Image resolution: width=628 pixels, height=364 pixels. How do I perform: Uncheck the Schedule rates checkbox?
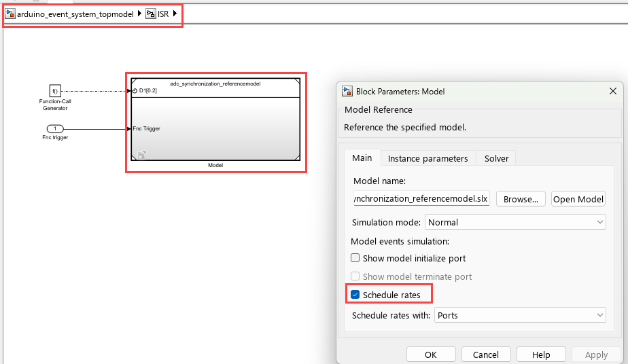(355, 295)
